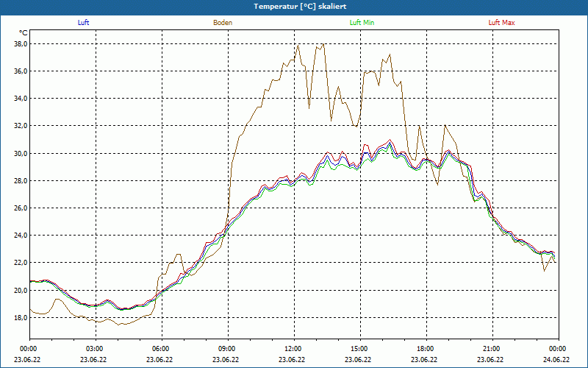
Task: Click the 24.06.22 date label
Action: click(556, 359)
